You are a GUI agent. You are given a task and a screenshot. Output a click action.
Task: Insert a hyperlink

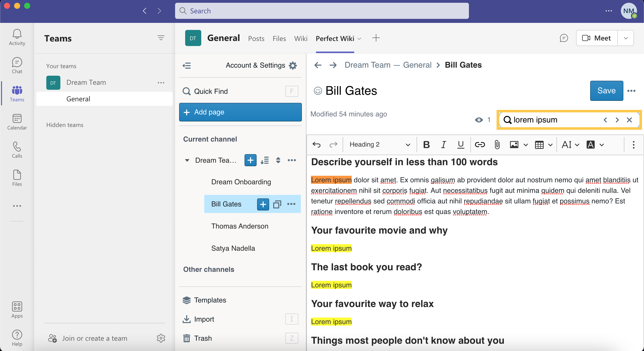click(x=479, y=144)
